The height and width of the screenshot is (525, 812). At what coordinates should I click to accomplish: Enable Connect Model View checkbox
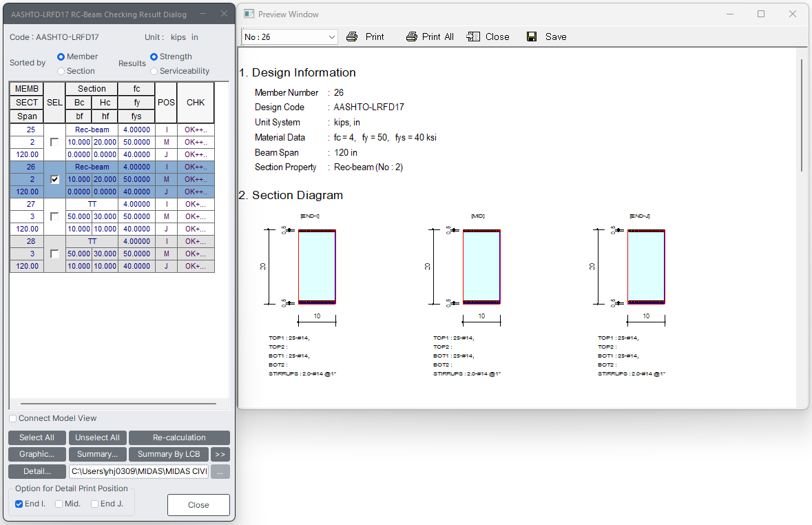13,419
